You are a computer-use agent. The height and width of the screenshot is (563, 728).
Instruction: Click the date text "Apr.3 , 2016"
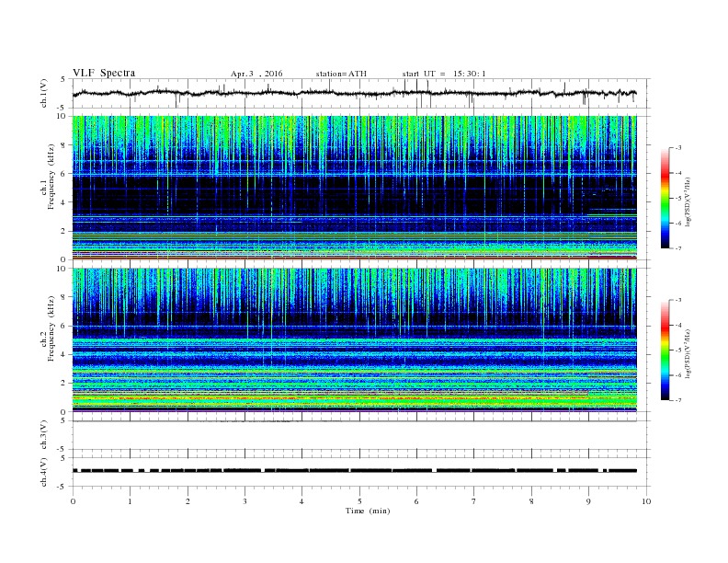pos(256,74)
